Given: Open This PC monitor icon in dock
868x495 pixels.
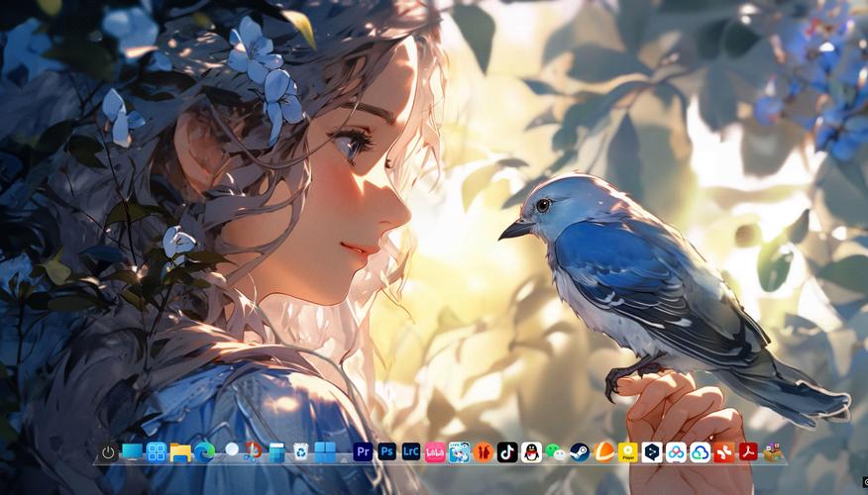Looking at the screenshot, I should [133, 451].
